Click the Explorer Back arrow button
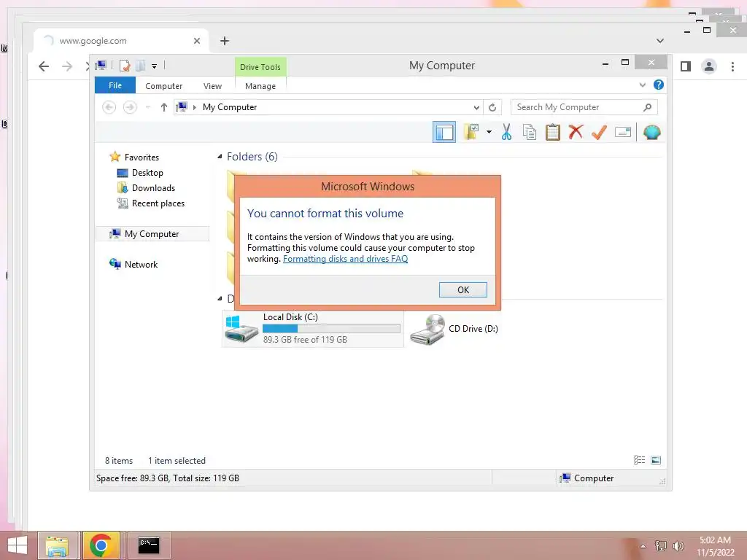 click(109, 107)
